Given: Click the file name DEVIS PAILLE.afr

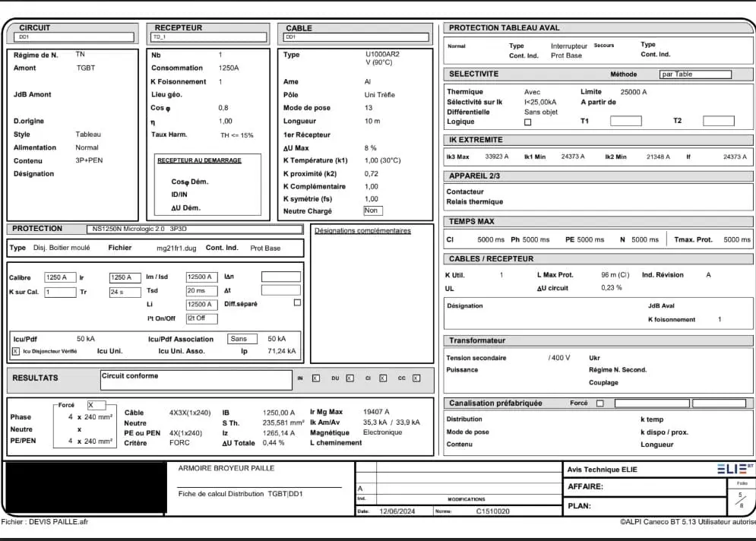Looking at the screenshot, I should coord(59,522).
